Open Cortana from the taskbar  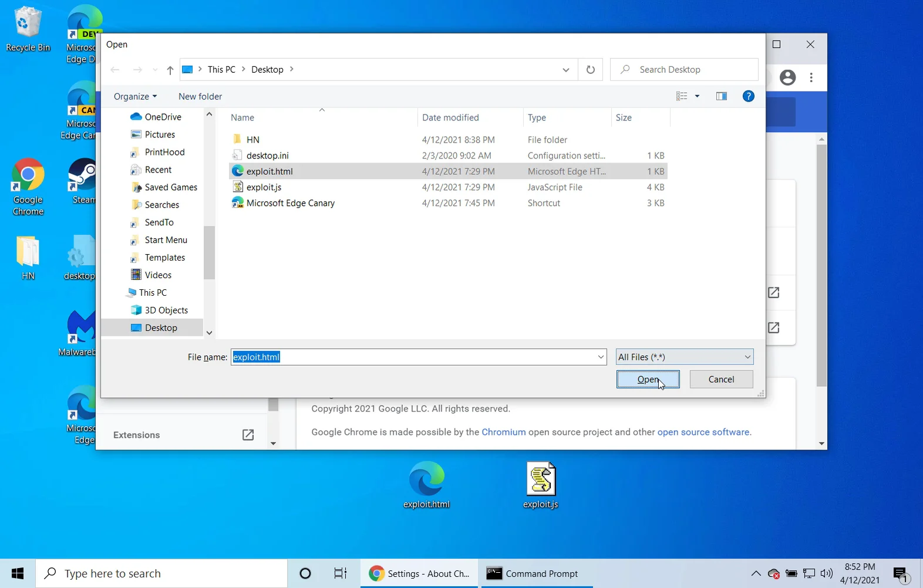(305, 573)
